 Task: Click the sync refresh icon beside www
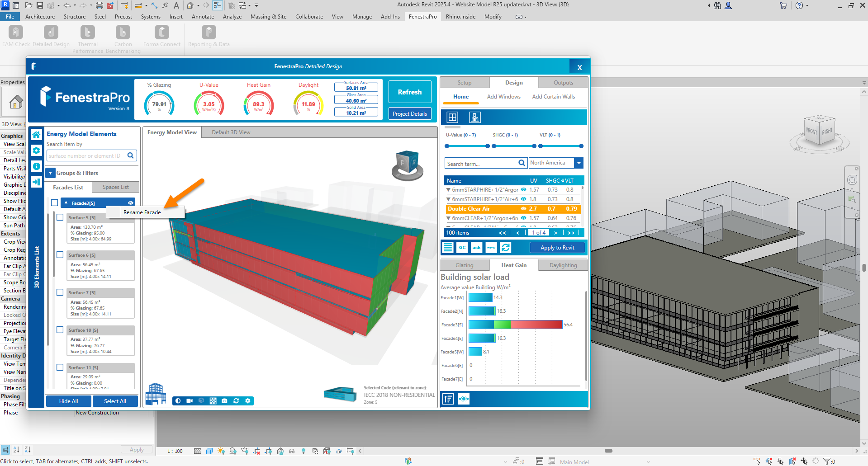click(x=506, y=247)
